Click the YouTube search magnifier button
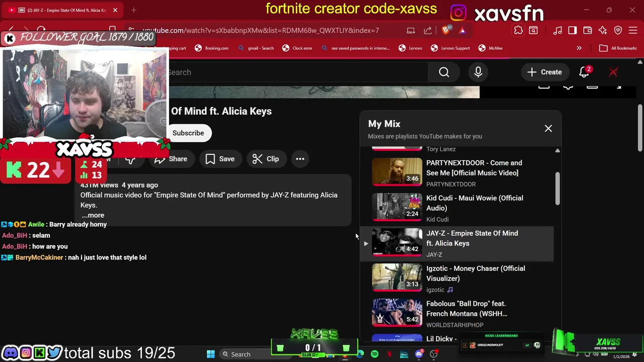Viewport: 644px width, 362px height. 444,72
